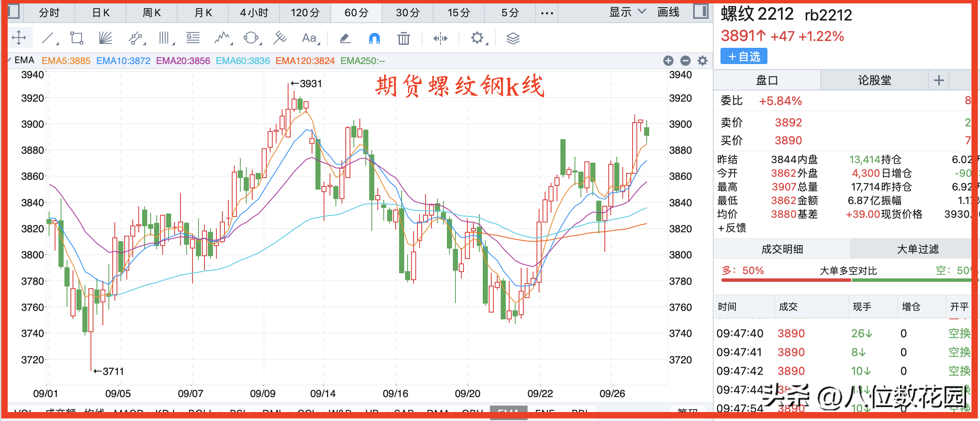Viewport: 980px width, 421px height.
Task: Switch to the 论股堂 tab
Action: pos(874,80)
